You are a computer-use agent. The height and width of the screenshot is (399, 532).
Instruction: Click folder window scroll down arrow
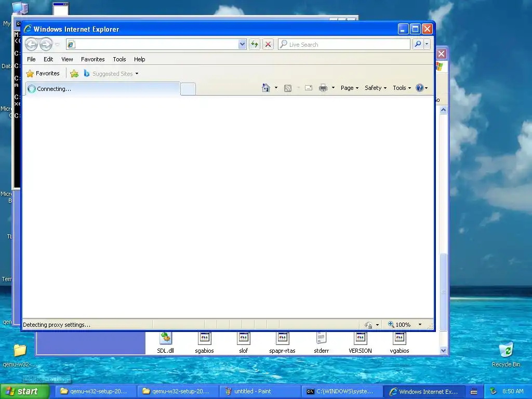(444, 351)
